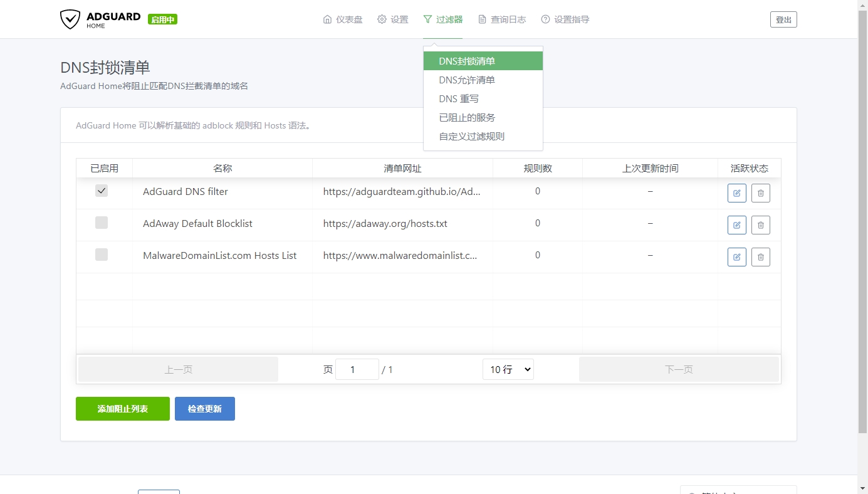Click the page number input field
This screenshot has width=868, height=494.
[357, 369]
